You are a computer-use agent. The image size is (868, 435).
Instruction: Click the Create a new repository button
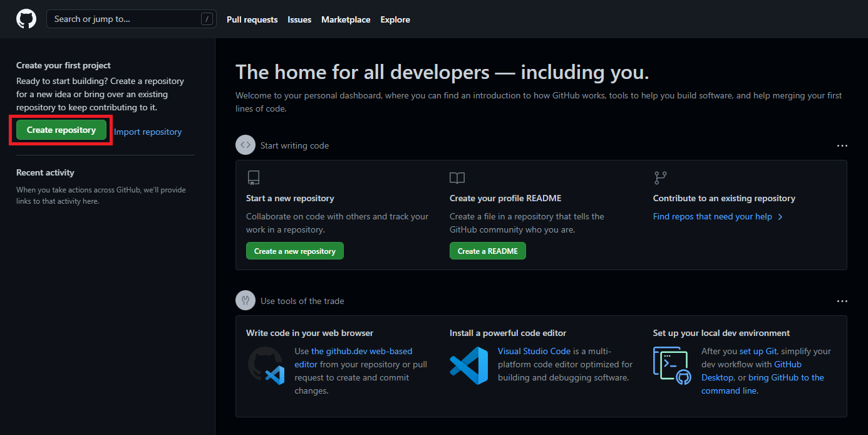click(295, 251)
